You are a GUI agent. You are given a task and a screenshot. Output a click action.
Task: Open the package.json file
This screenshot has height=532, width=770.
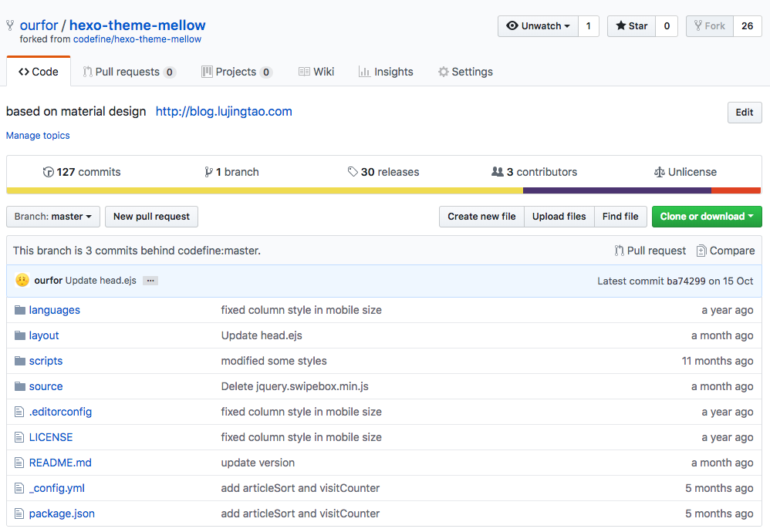coord(62,513)
